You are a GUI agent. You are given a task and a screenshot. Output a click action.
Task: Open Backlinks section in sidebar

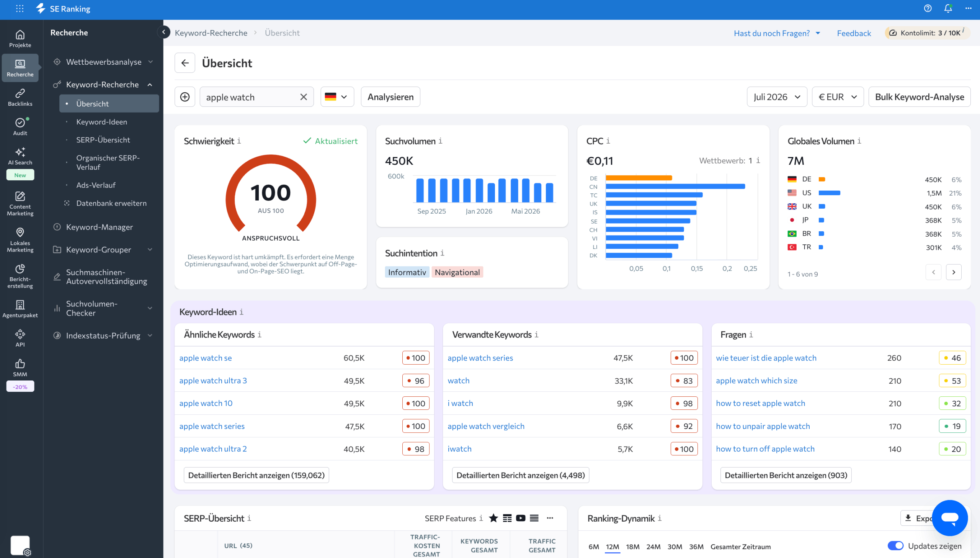tap(20, 97)
